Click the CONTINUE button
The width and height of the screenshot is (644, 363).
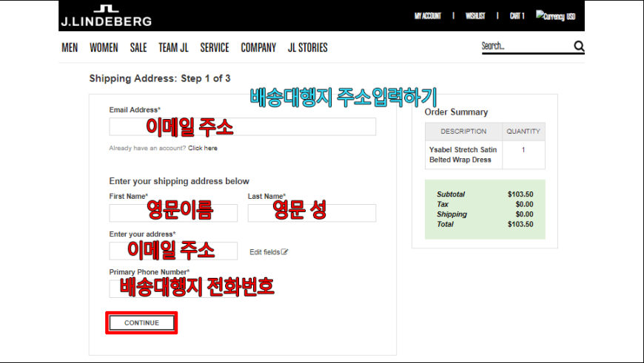coord(141,323)
